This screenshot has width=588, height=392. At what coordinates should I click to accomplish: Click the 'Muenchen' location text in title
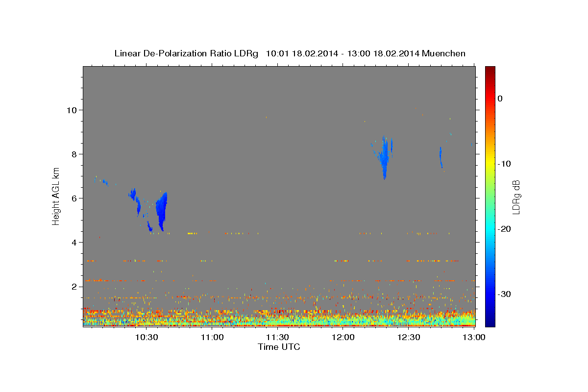point(443,53)
